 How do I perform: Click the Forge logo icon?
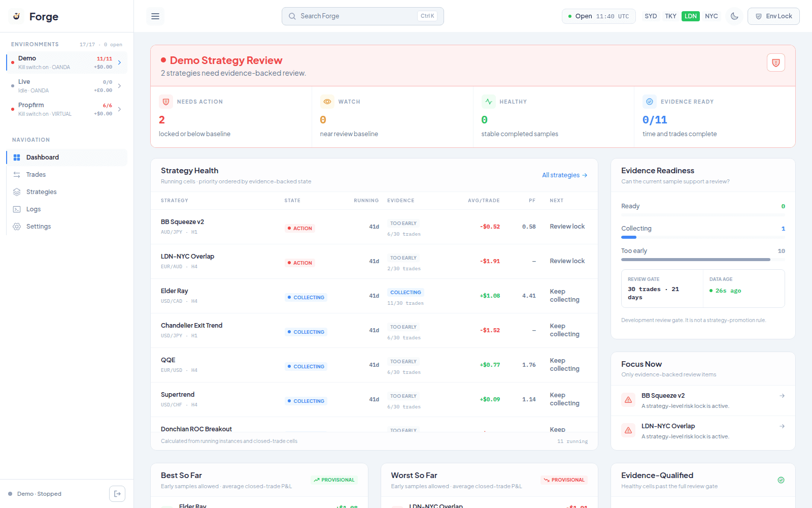(17, 16)
